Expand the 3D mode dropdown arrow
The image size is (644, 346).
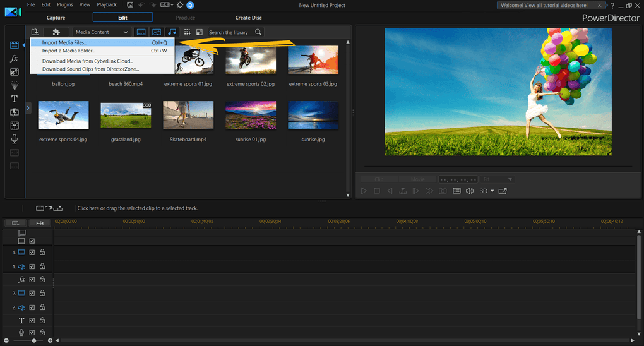pos(492,191)
